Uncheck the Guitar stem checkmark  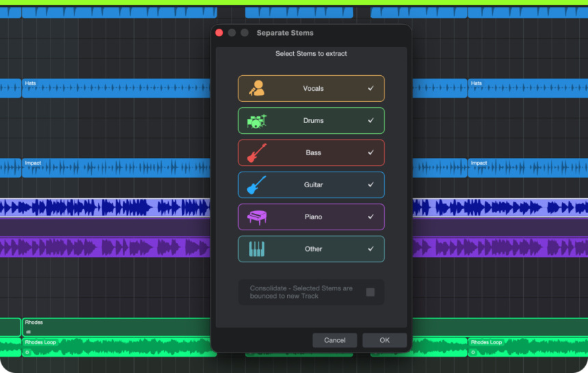(371, 184)
